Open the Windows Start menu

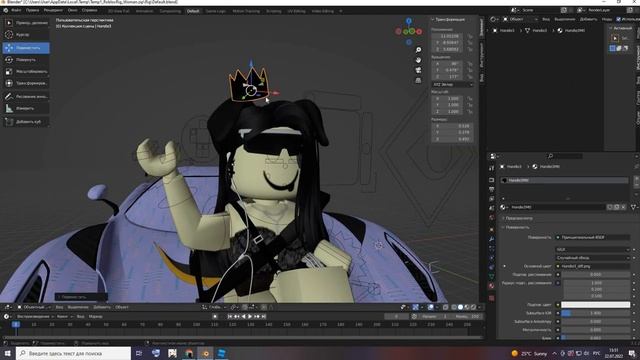(x=8, y=353)
